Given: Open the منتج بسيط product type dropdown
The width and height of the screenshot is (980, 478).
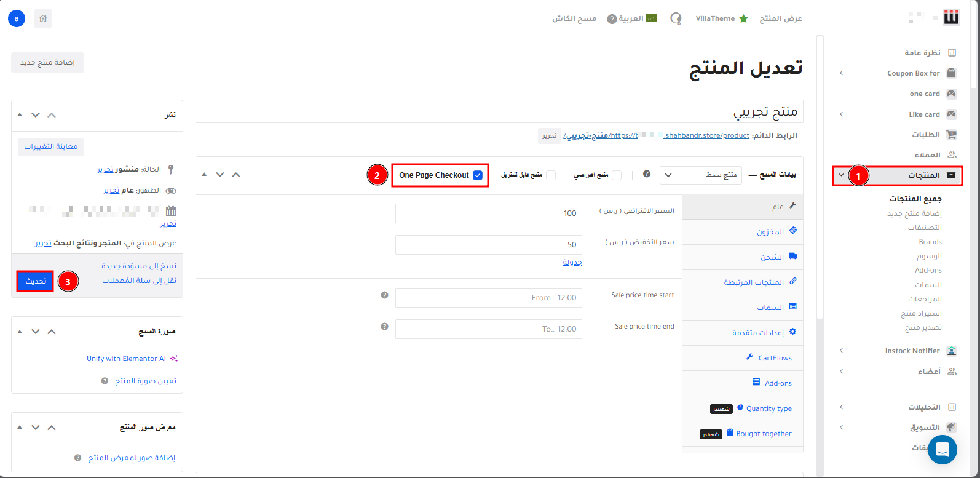Looking at the screenshot, I should click(x=701, y=175).
